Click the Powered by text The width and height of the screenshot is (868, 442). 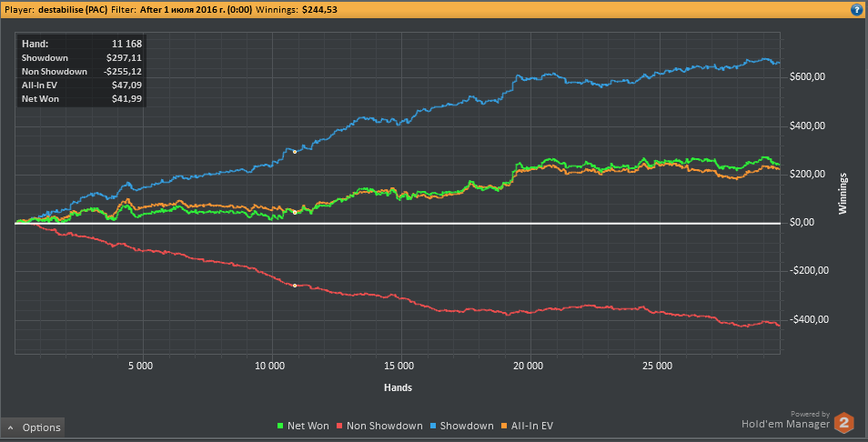(x=810, y=413)
